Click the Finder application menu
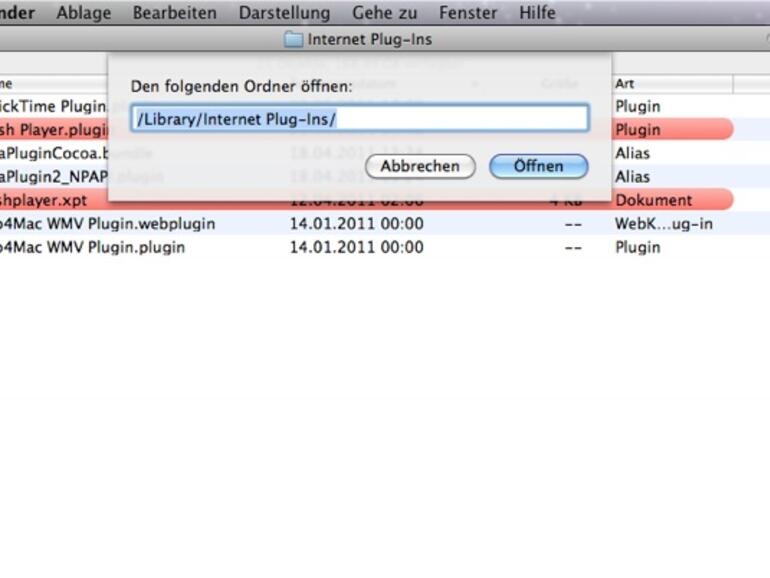This screenshot has width=770, height=578. 17,12
